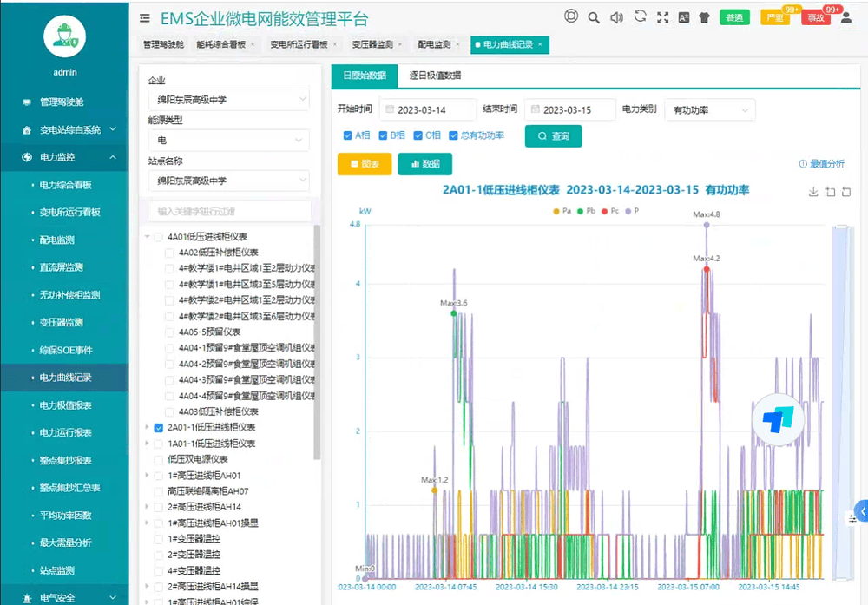Open the 电力类别 有功功率 dropdown
Viewport: 868px width, 605px height.
709,110
